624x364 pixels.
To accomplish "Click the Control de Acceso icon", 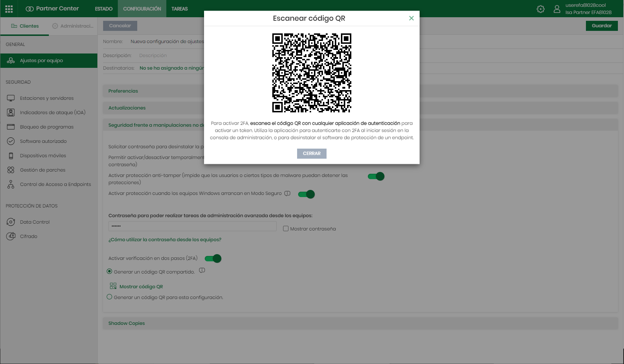I will (11, 184).
